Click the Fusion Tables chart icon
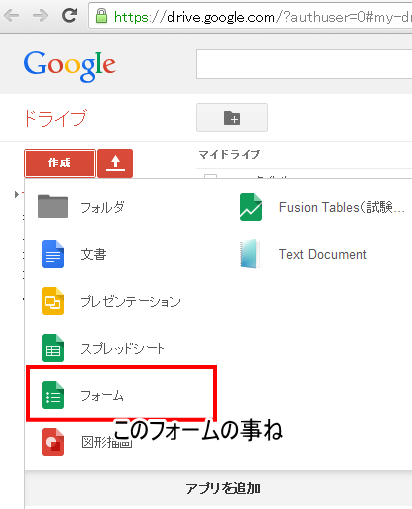This screenshot has width=412, height=509. [251, 207]
